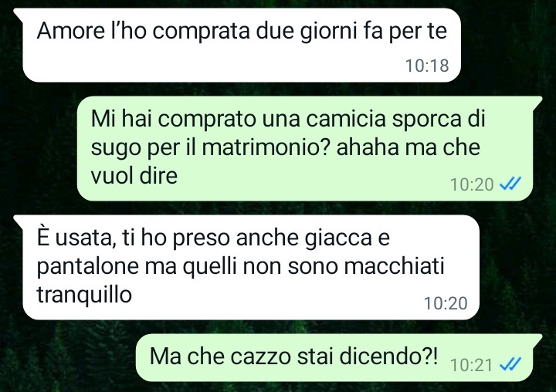556x392 pixels.
Task: Click the tail of the 'È usata' bubble
Action: 19,221
